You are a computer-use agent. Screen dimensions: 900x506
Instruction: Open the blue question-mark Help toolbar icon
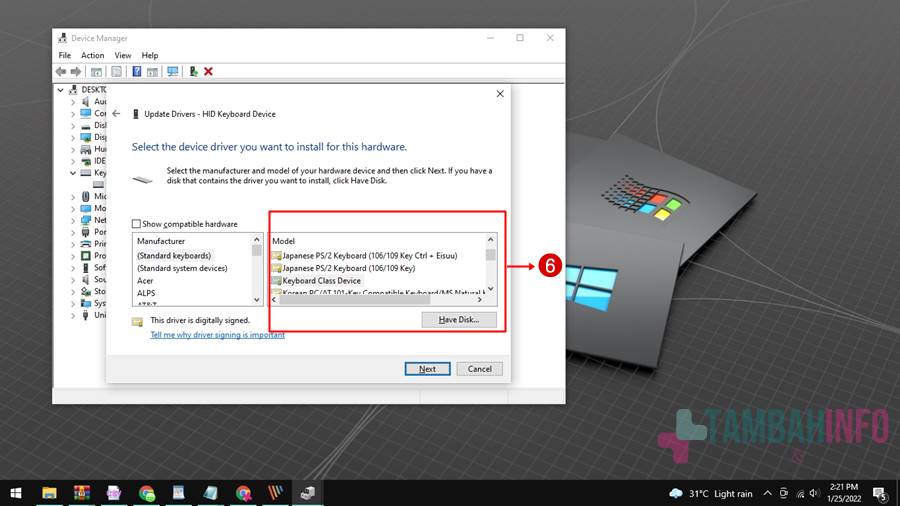pos(137,72)
